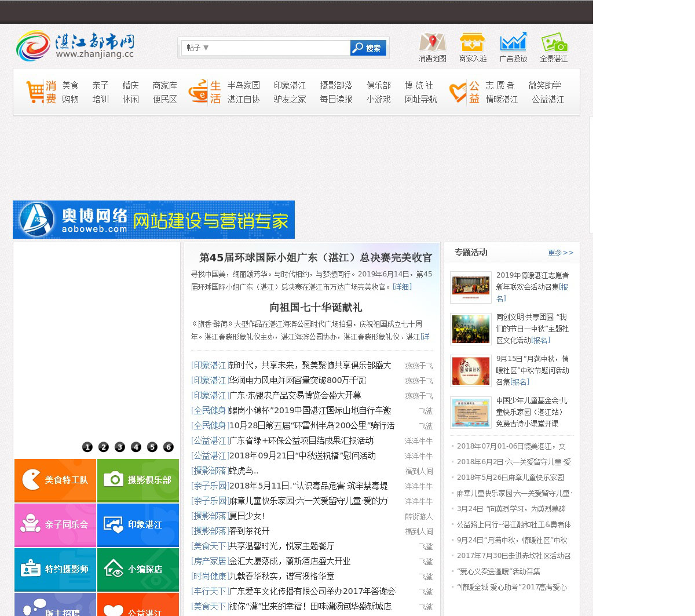Expand 更多>> in 专题活动 panel
The width and height of the screenshot is (695, 616).
[560, 253]
